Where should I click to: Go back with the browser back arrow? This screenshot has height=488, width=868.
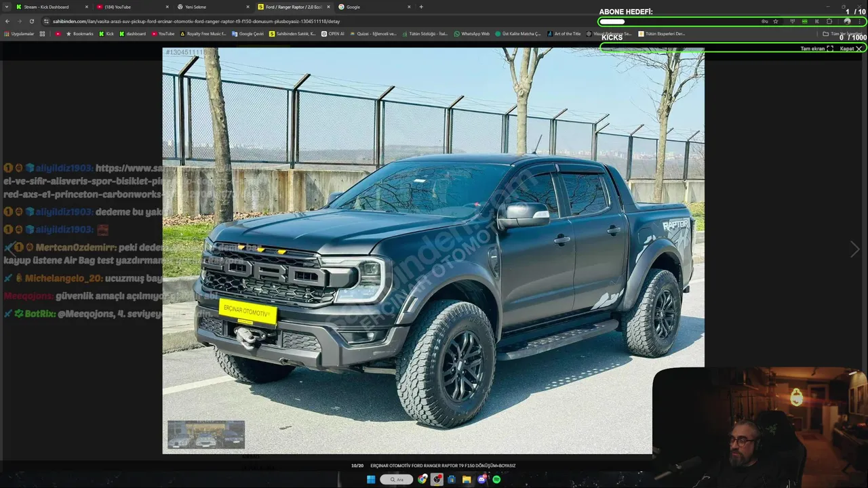8,21
